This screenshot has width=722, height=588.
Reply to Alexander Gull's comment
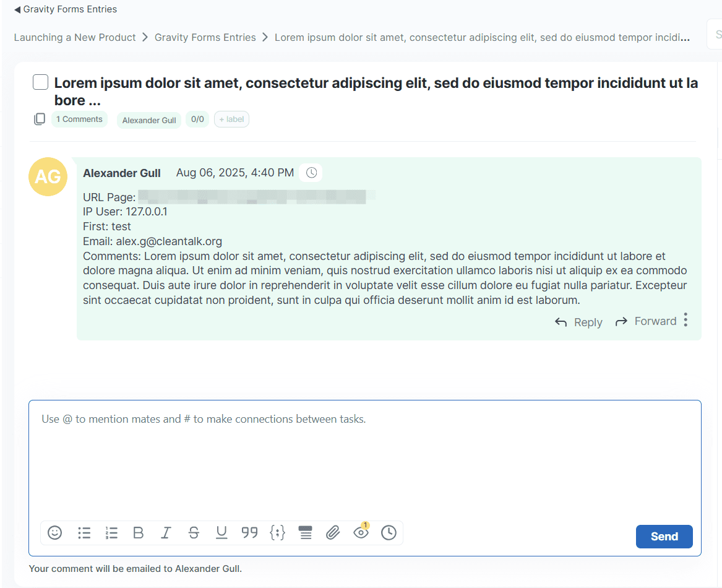578,322
